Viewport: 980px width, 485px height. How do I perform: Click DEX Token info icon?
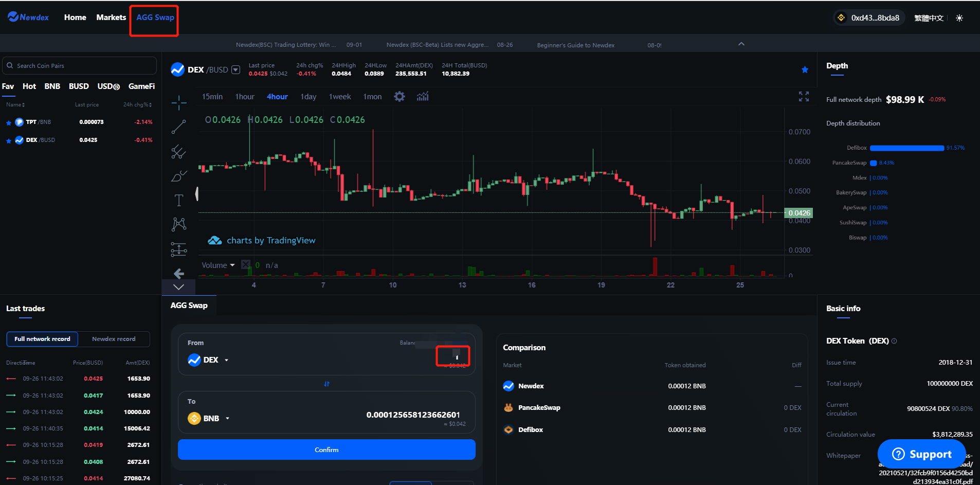click(x=894, y=341)
